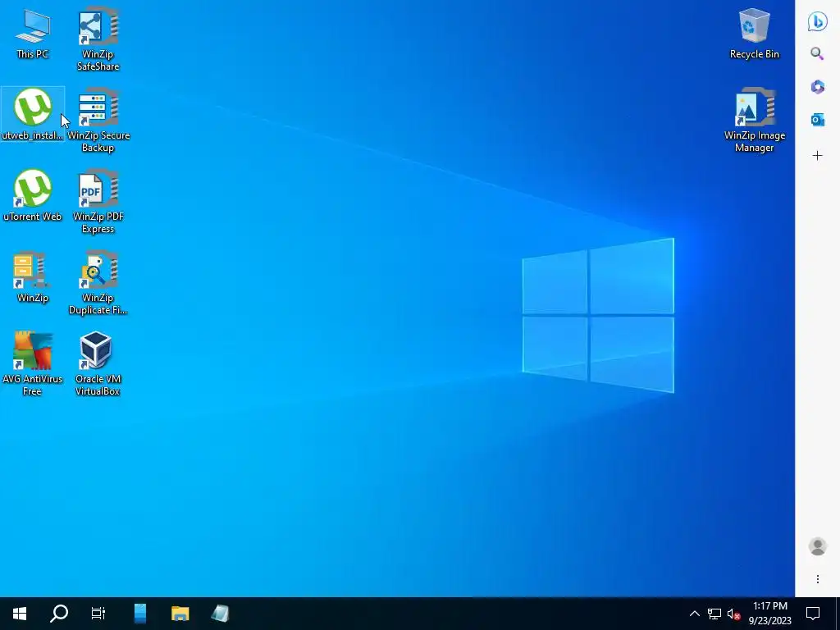
Task: Select the WinZip SafeShare shortcut
Action: (98, 39)
